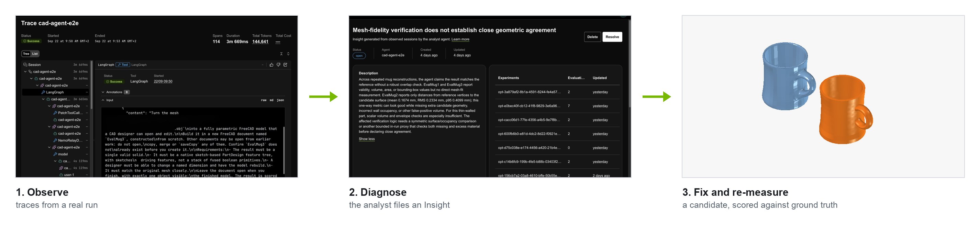Click the Resolve button on the Insight
The image size is (980, 226).
click(x=612, y=37)
